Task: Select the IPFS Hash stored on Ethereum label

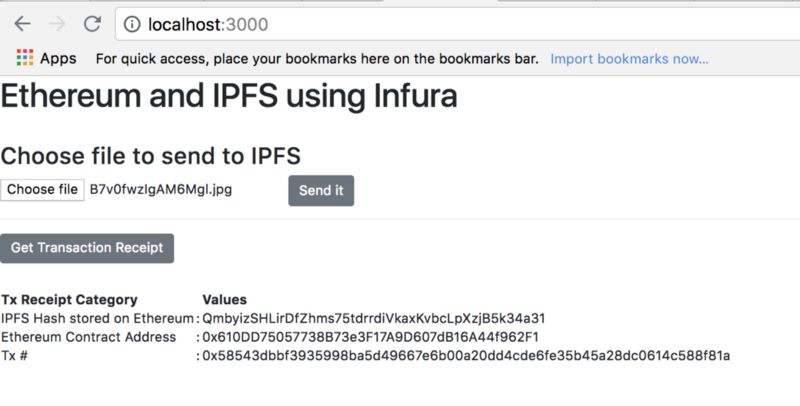Action: [x=97, y=319]
